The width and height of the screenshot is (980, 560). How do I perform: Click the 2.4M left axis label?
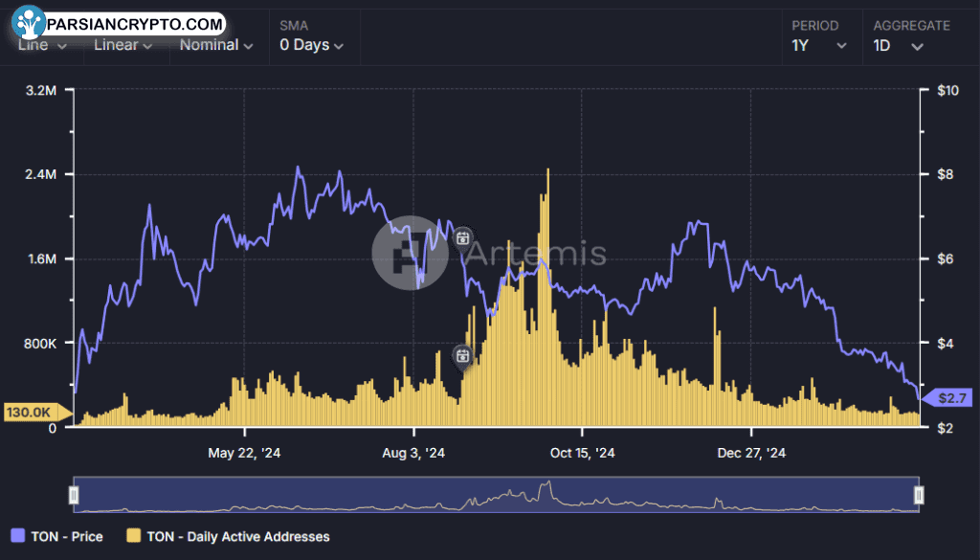point(41,174)
